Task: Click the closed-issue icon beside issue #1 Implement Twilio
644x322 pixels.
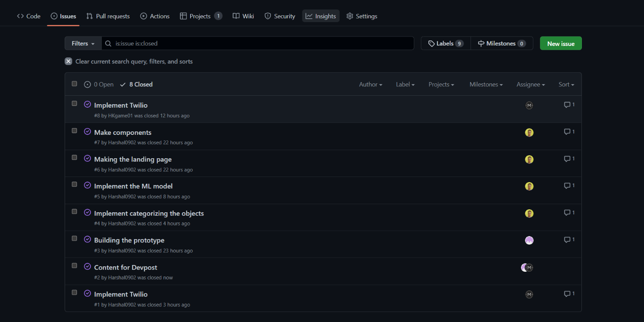Action: (x=87, y=293)
